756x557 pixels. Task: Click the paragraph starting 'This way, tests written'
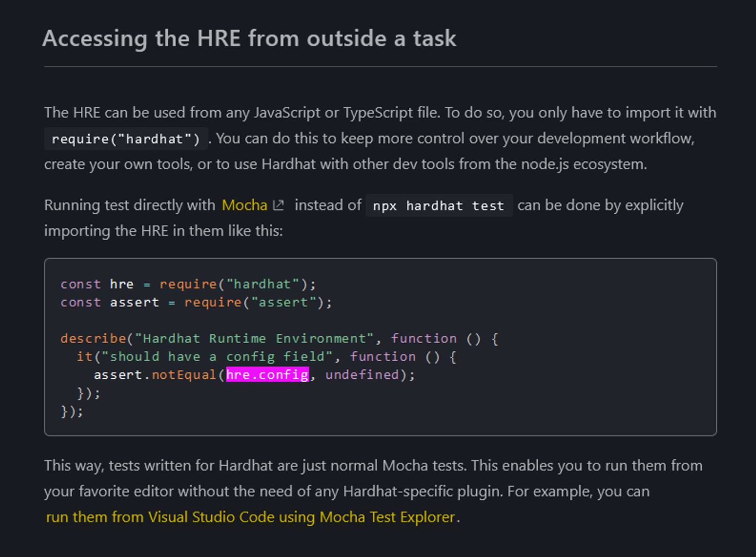[x=373, y=491]
